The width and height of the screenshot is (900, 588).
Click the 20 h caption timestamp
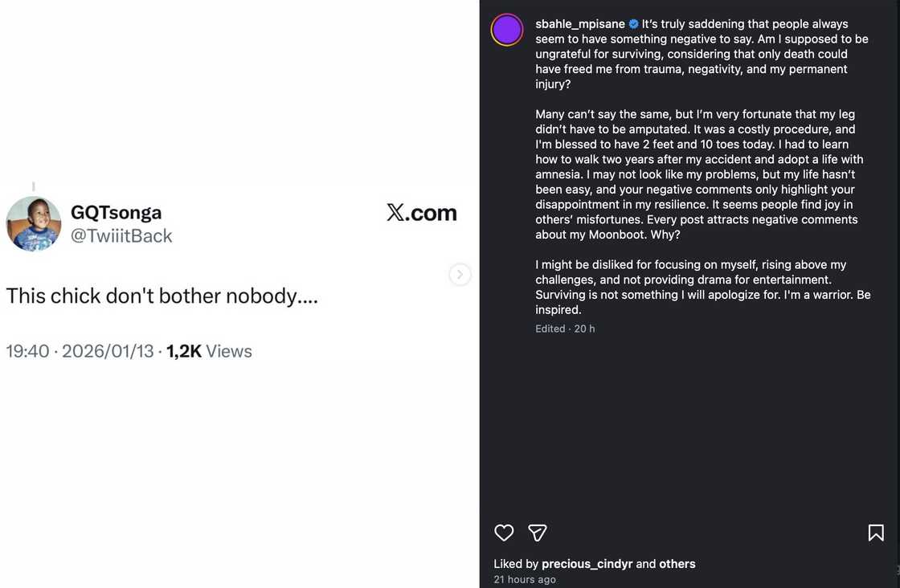coord(585,329)
